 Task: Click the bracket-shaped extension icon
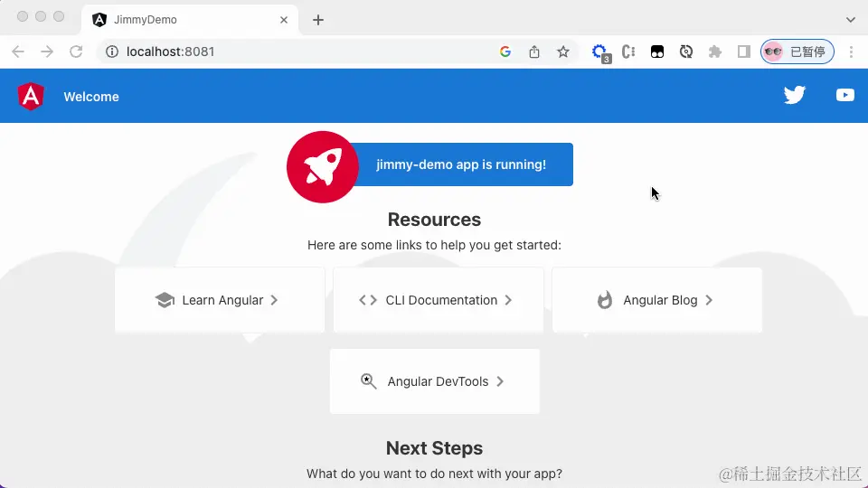pos(628,52)
